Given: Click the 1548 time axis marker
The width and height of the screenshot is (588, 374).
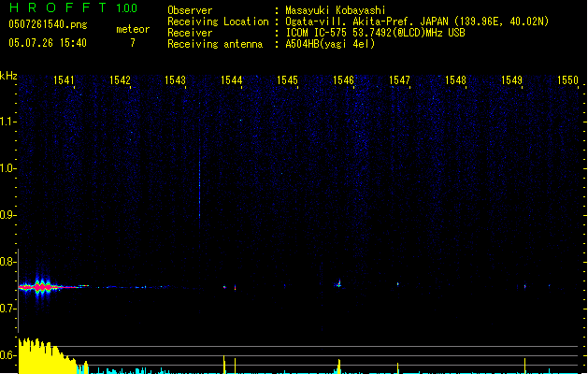Looking at the screenshot, I should coord(455,80).
